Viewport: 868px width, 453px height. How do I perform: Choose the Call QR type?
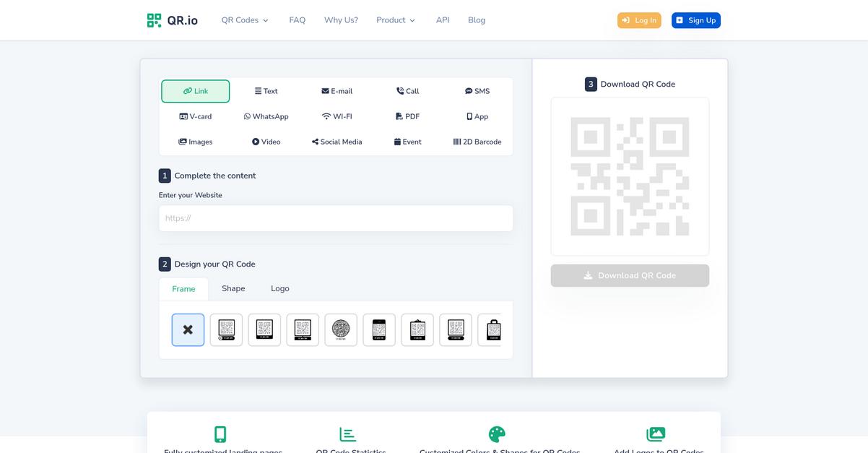point(407,91)
